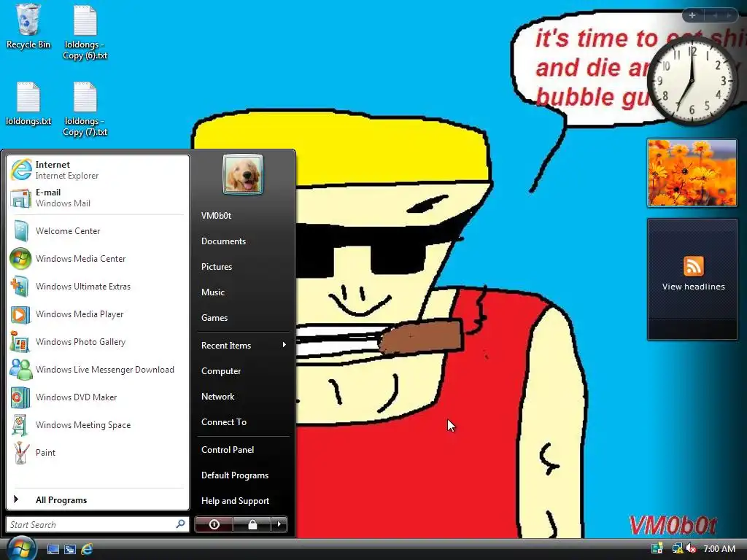Viewport: 747px width, 560px height.
Task: Click the muted volume tray icon
Action: pos(691,548)
